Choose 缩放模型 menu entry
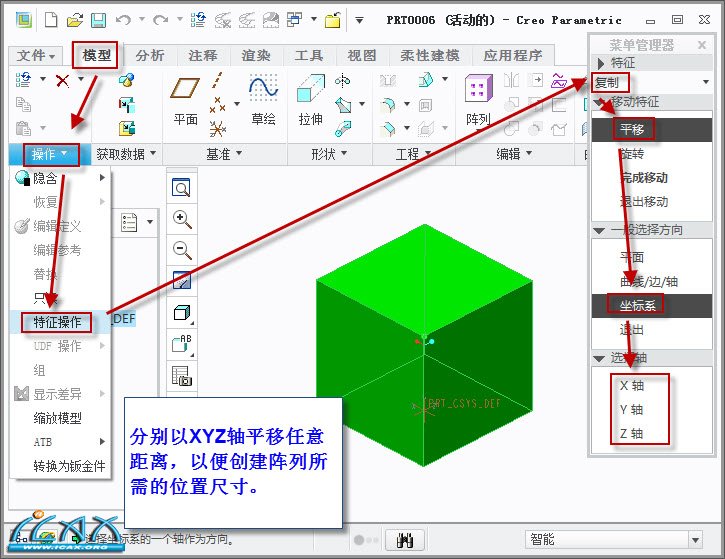The height and width of the screenshot is (559, 725). point(58,418)
